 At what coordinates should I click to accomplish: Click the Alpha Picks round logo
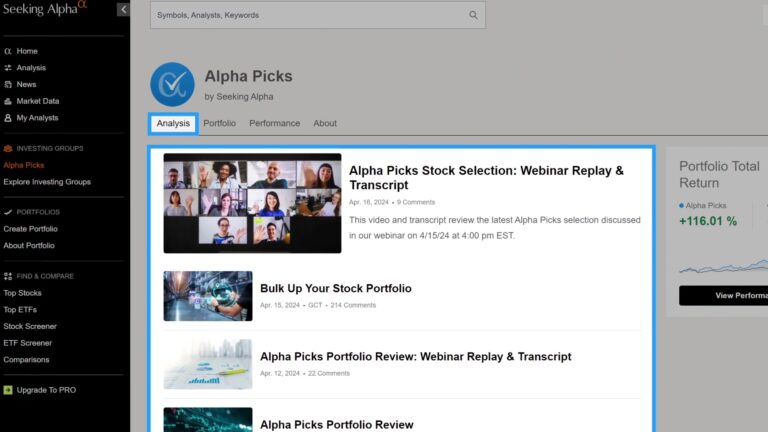tap(172, 84)
